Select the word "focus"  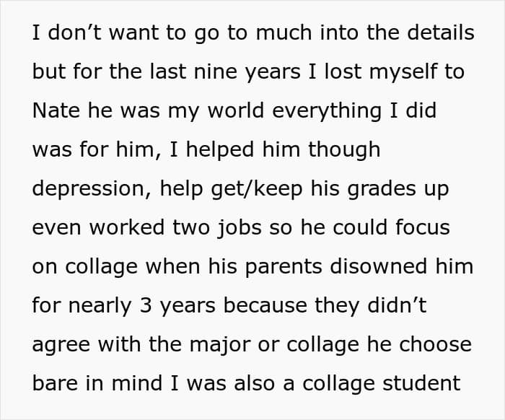click(423, 227)
